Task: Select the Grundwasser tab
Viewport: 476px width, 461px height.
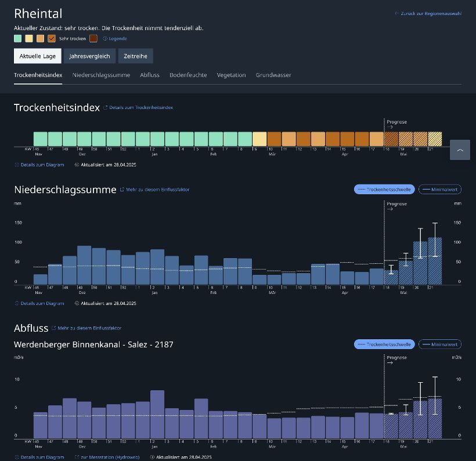Action: (x=273, y=75)
